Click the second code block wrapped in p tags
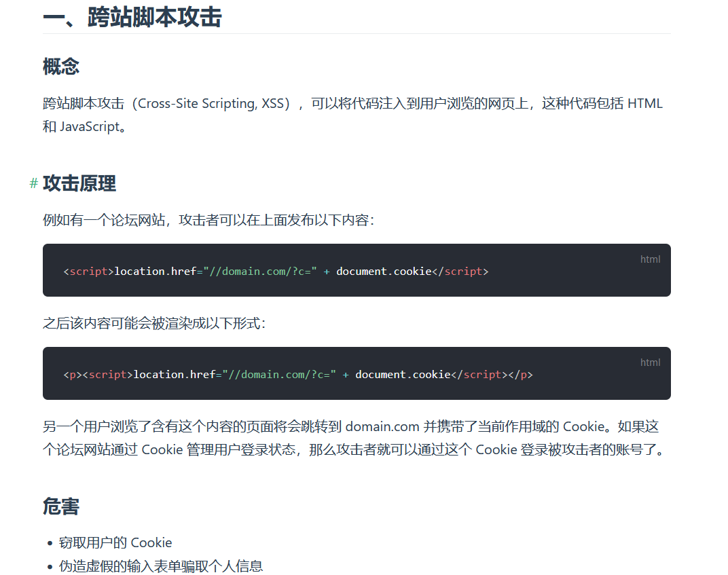This screenshot has width=728, height=575. point(357,373)
